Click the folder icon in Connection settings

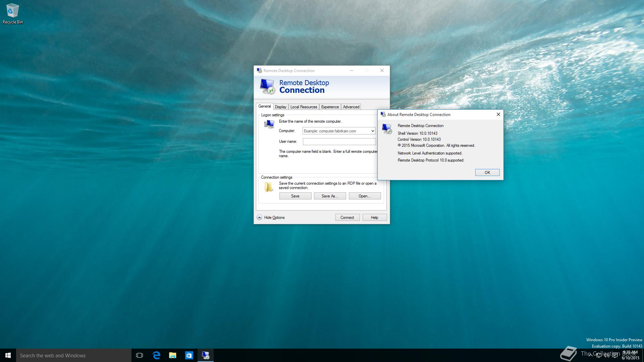pyautogui.click(x=268, y=187)
